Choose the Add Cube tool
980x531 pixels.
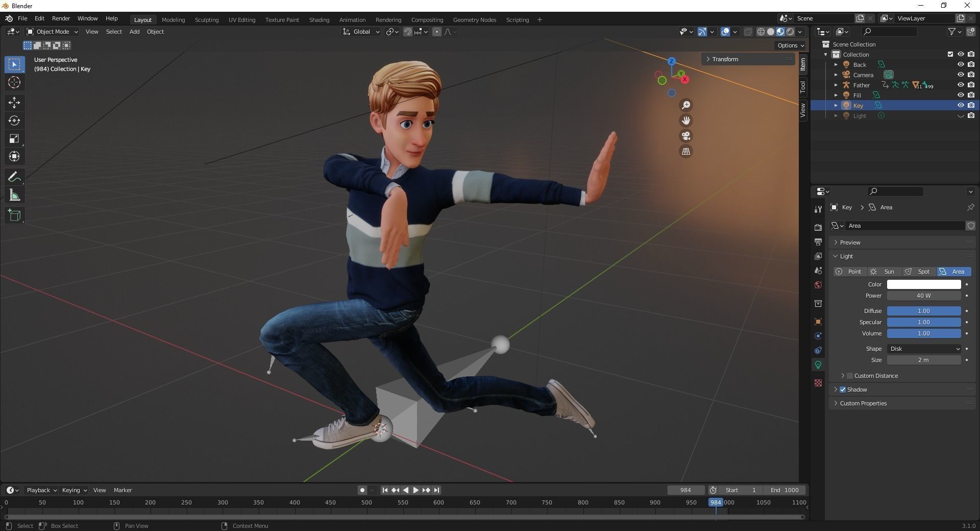coord(14,215)
